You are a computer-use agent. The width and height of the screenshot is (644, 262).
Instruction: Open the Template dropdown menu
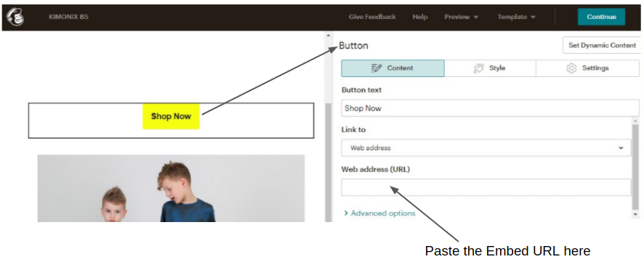(516, 17)
